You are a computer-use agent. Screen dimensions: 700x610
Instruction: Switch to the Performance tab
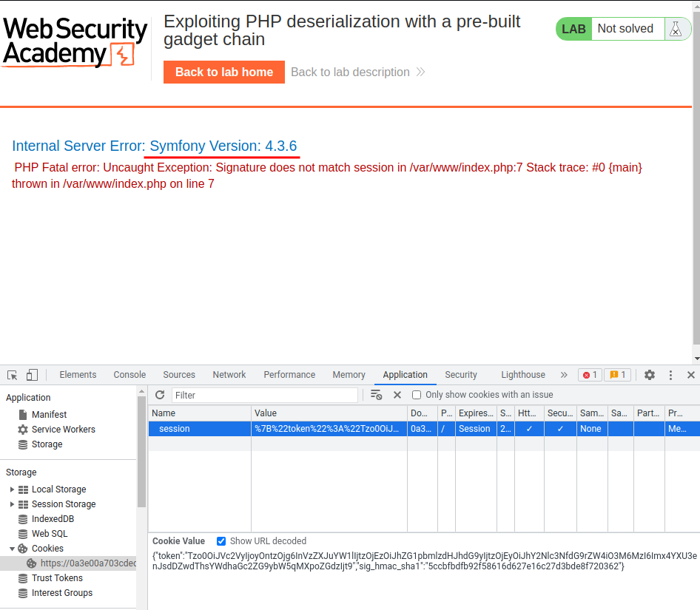(x=289, y=375)
